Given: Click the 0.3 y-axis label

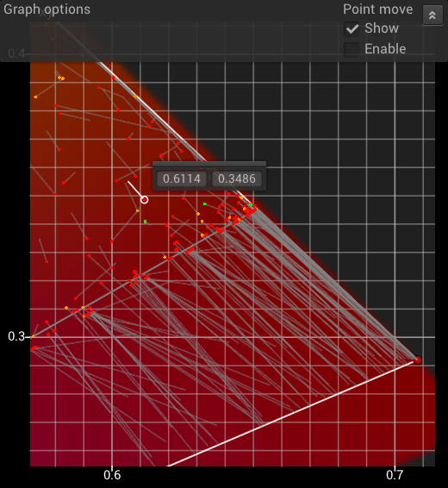Looking at the screenshot, I should click(x=16, y=336).
